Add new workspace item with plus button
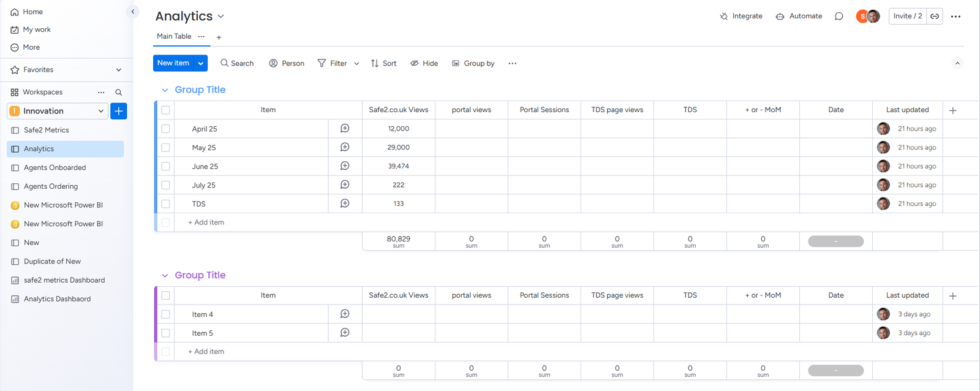The image size is (980, 391). point(119,111)
